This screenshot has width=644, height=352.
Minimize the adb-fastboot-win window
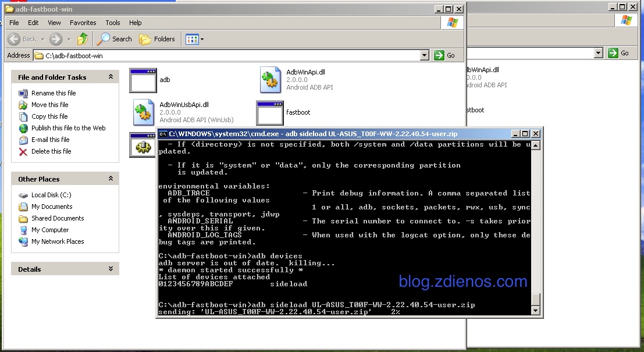point(439,9)
